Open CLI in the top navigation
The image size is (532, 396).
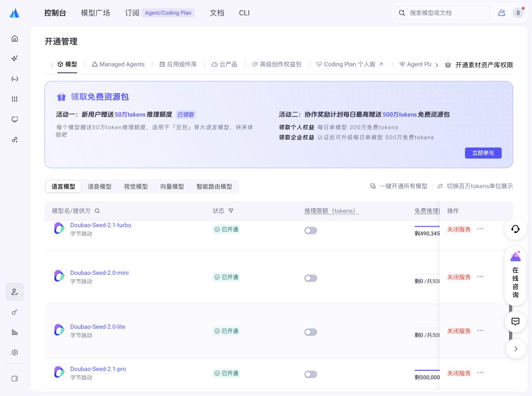(244, 13)
